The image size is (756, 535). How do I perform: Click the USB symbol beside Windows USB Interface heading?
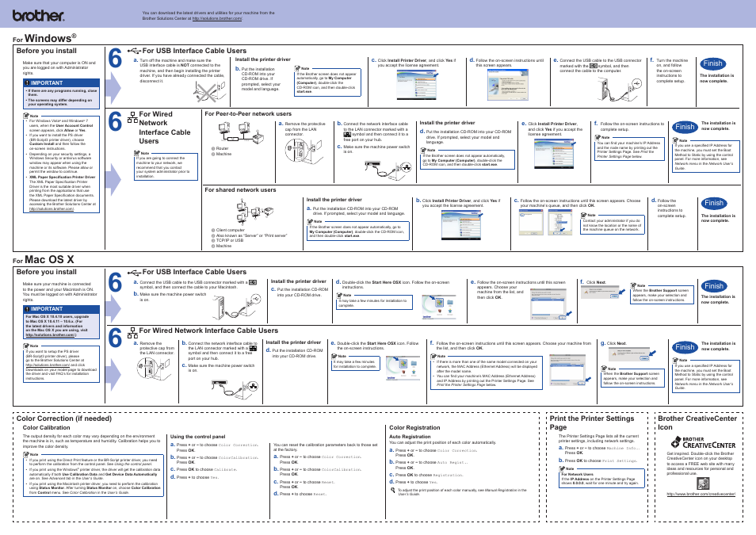(134, 51)
